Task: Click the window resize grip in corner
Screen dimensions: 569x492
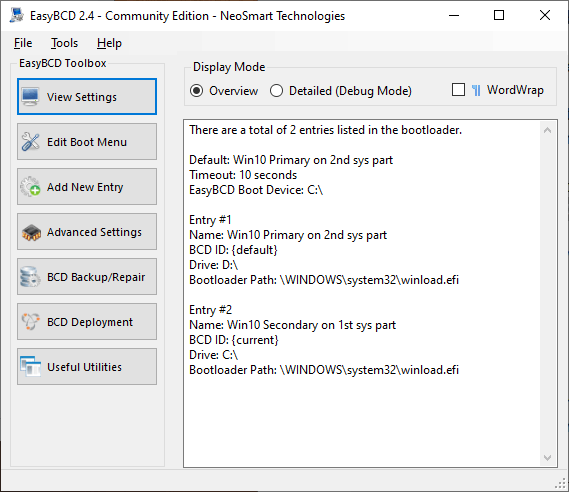Action: point(561,483)
